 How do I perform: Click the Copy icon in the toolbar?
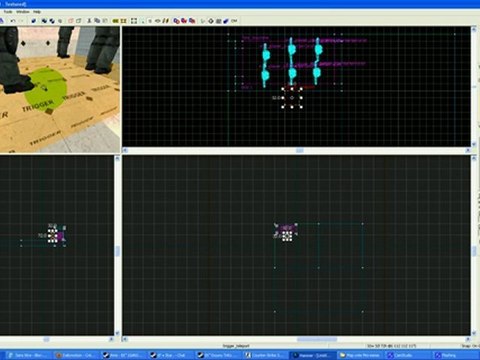tap(97, 21)
